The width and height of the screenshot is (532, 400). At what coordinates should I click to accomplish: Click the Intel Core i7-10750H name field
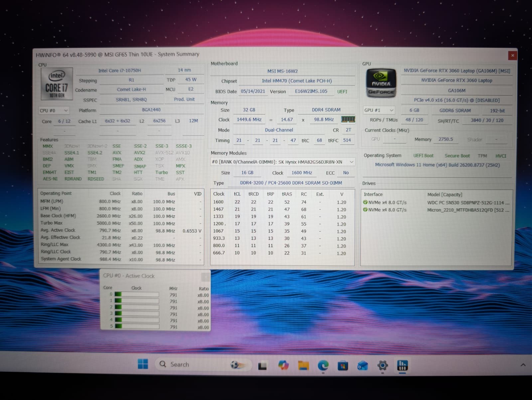point(120,70)
